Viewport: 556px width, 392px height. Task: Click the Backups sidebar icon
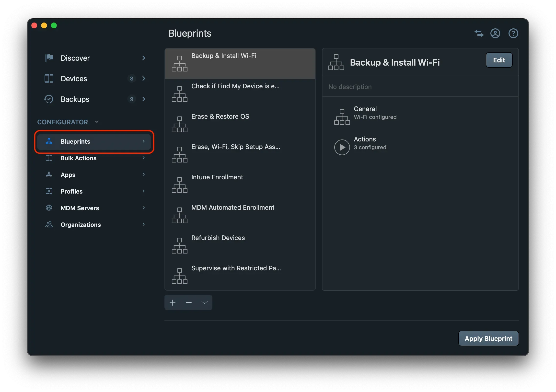[48, 99]
